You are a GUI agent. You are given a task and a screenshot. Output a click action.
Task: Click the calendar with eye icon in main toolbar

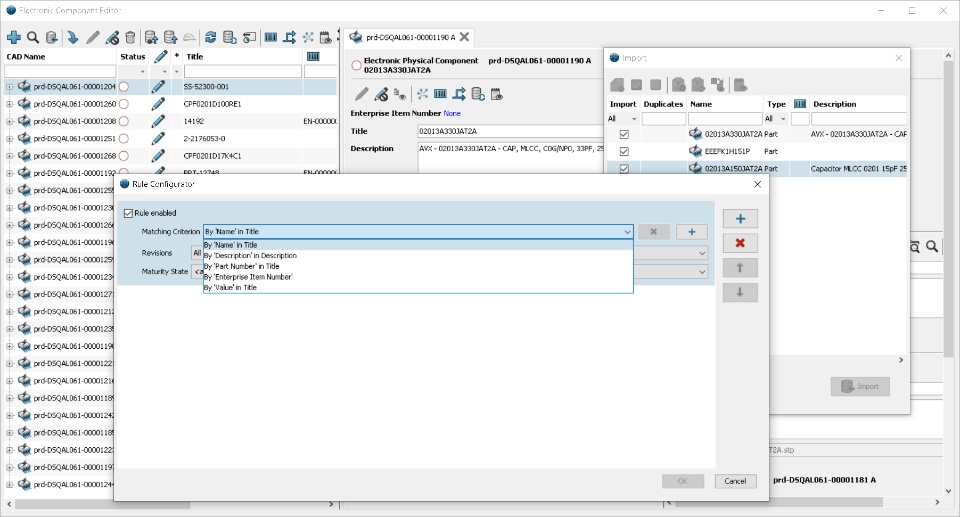pyautogui.click(x=326, y=37)
